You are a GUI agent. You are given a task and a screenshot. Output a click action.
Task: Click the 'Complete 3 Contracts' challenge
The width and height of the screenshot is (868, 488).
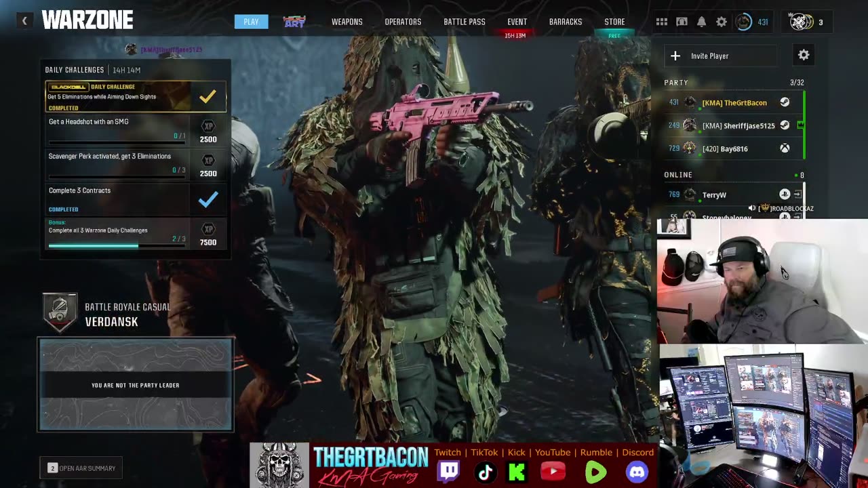(x=136, y=199)
